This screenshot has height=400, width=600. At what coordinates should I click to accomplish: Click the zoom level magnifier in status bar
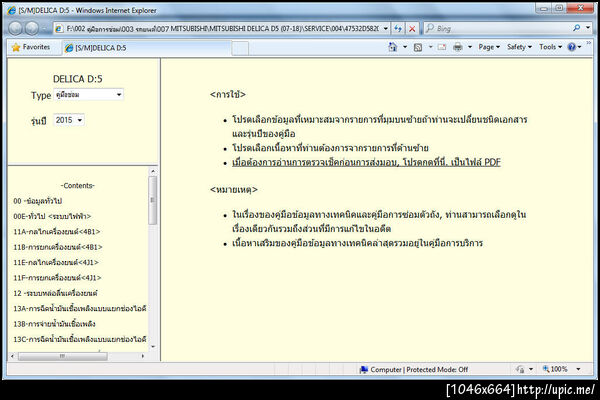tap(546, 369)
